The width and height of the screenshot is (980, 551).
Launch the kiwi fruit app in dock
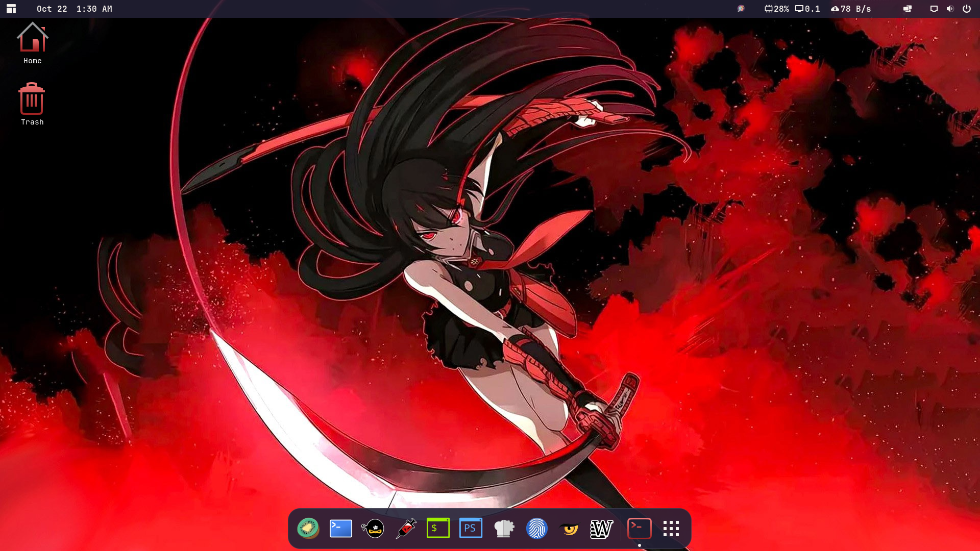[308, 528]
